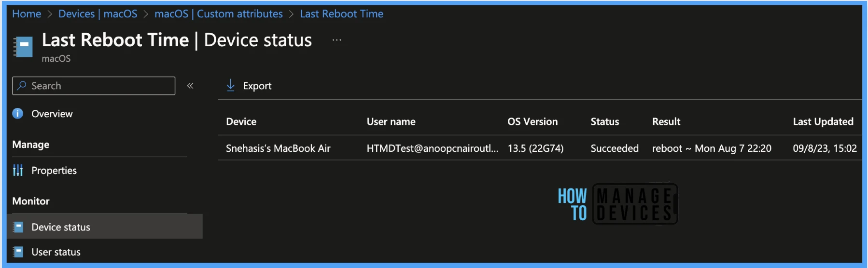868x268 pixels.
Task: Select Last Reboot Time breadcrumb
Action: point(342,14)
